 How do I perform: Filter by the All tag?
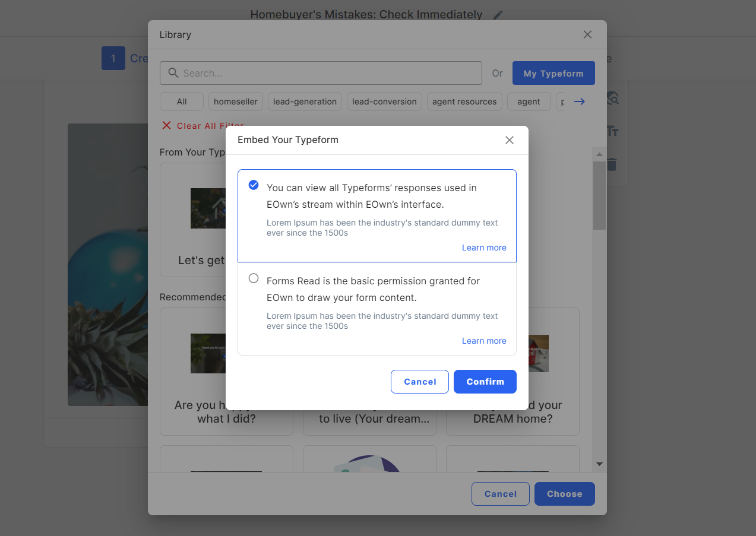(x=182, y=102)
